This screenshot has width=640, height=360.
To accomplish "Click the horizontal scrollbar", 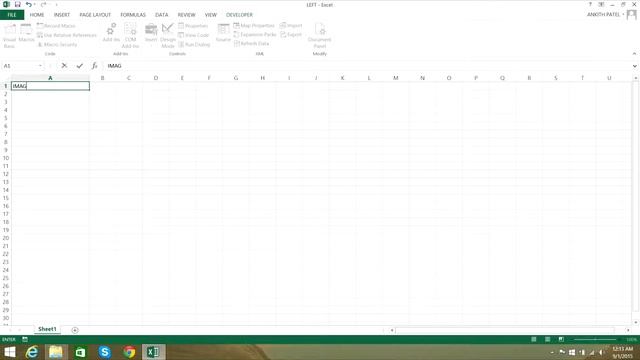I will click(x=504, y=330).
